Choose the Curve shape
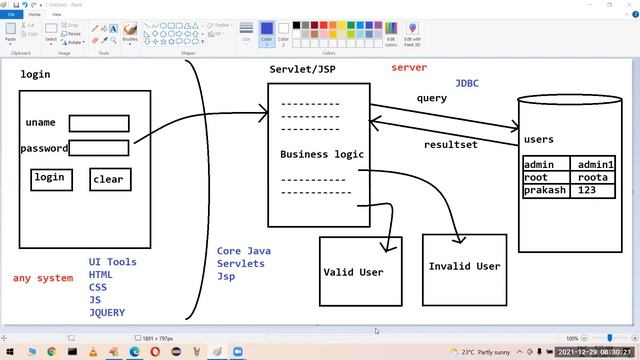The width and height of the screenshot is (640, 360). pyautogui.click(x=156, y=26)
